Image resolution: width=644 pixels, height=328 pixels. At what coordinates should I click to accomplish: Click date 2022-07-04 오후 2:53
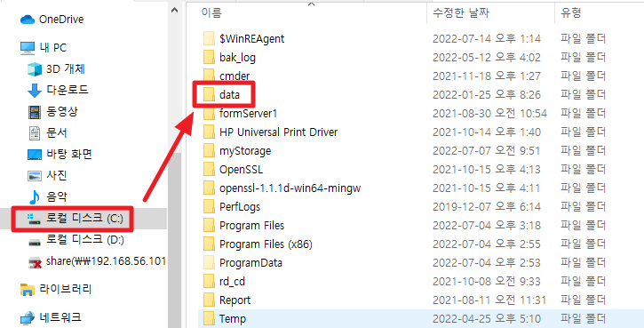(x=486, y=262)
